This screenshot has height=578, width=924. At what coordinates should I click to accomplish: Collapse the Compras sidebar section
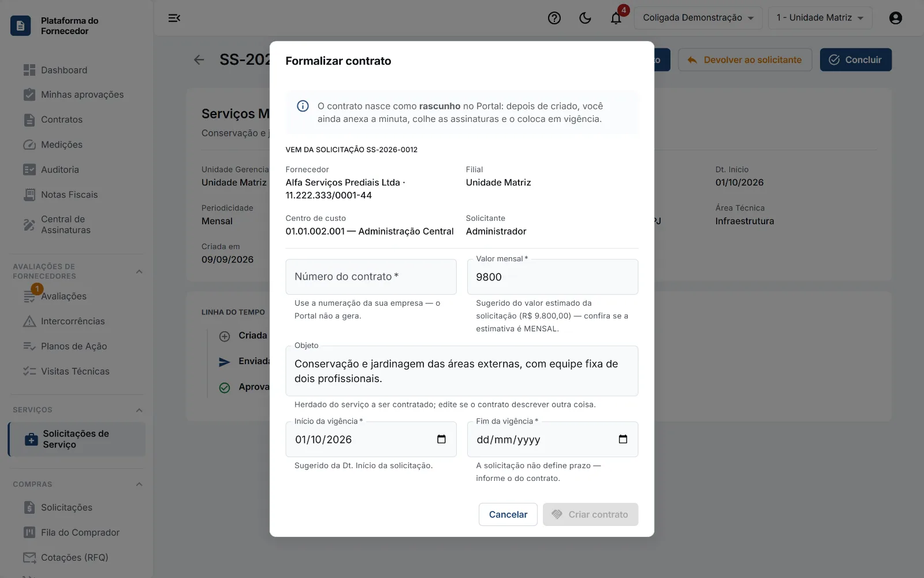(x=139, y=484)
